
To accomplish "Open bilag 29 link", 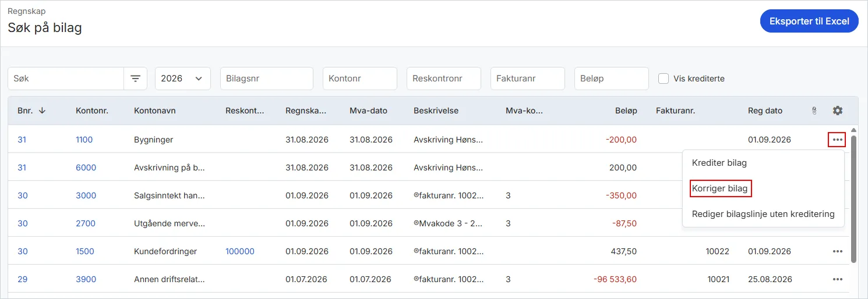I will 22,279.
